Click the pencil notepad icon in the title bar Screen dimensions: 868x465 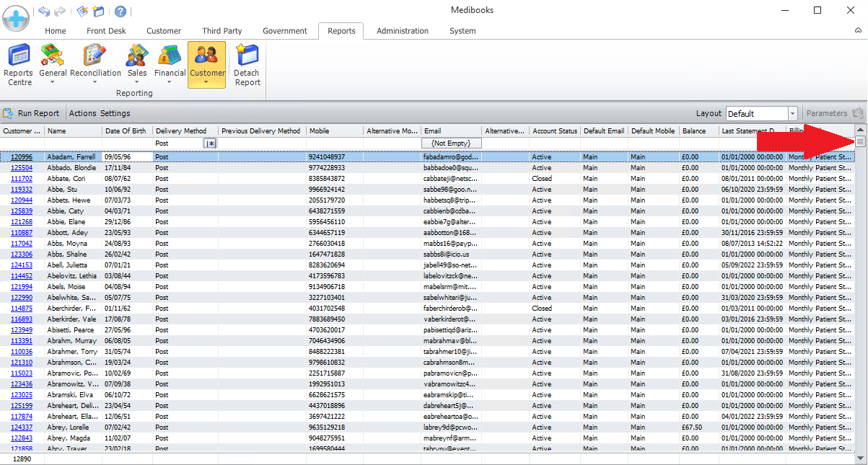click(82, 12)
